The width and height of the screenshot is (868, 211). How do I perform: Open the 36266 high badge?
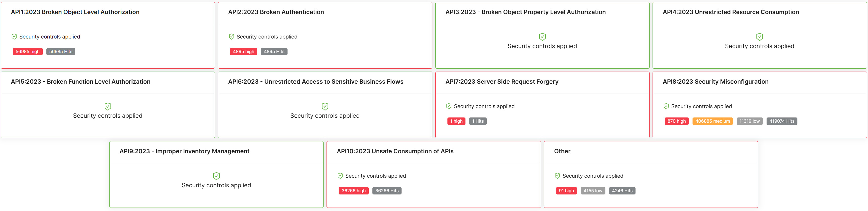point(353,191)
